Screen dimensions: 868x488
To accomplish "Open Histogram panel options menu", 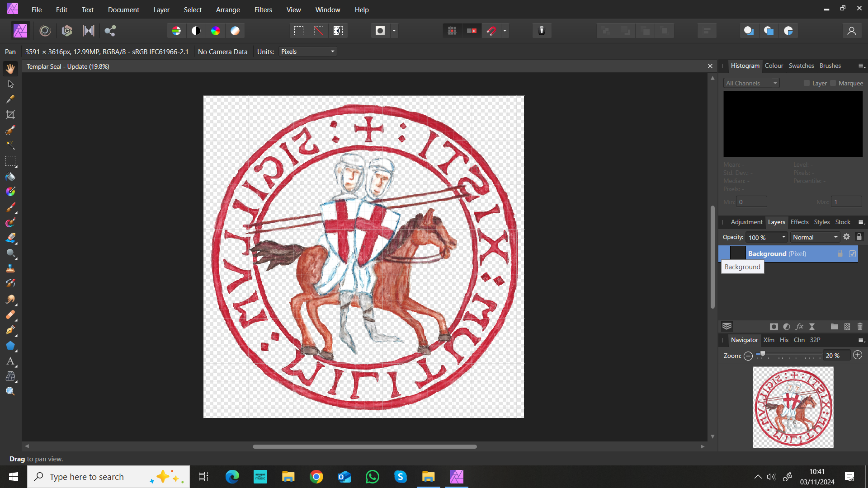I will 862,66.
